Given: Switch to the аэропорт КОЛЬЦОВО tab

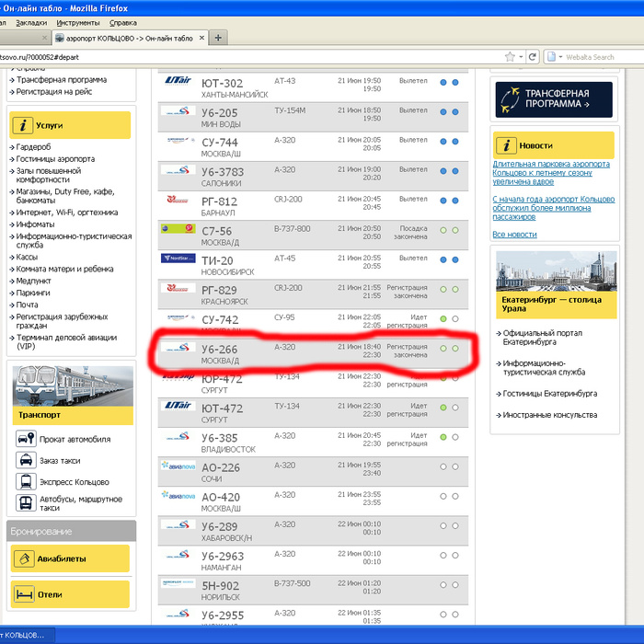Looking at the screenshot, I should pos(127,38).
